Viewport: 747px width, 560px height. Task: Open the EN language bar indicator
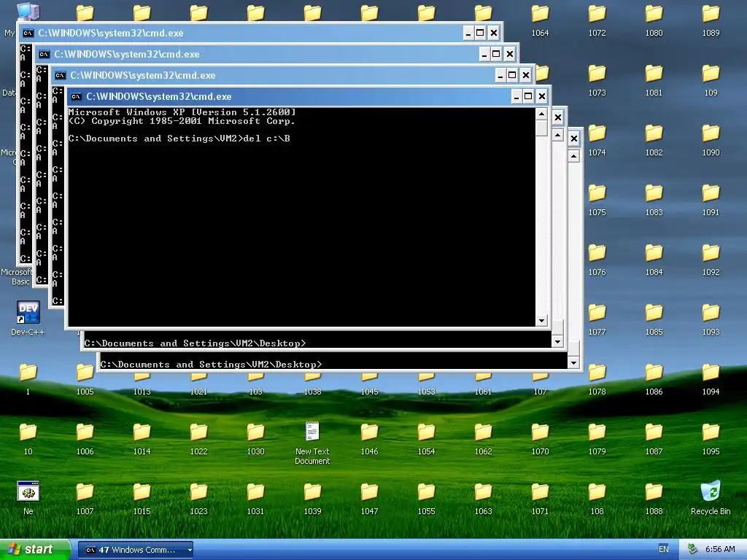coord(663,549)
